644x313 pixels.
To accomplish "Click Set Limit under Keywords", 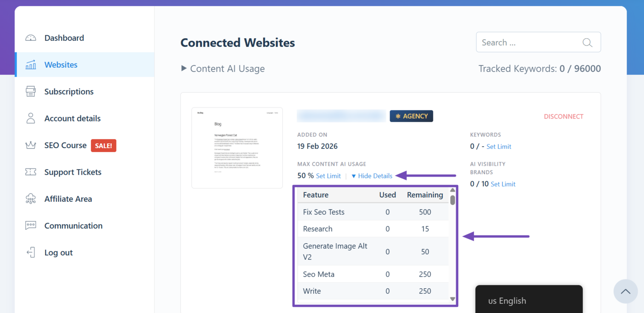I will click(x=499, y=147).
